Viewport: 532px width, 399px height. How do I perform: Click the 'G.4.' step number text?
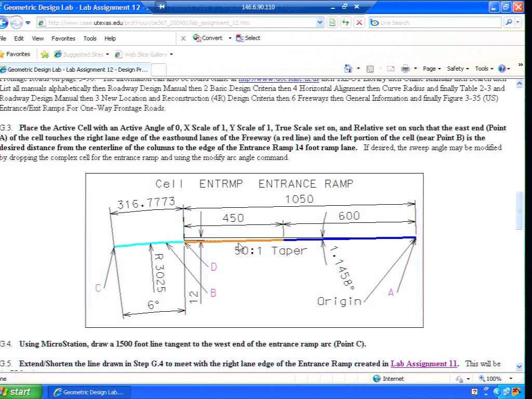click(x=6, y=344)
